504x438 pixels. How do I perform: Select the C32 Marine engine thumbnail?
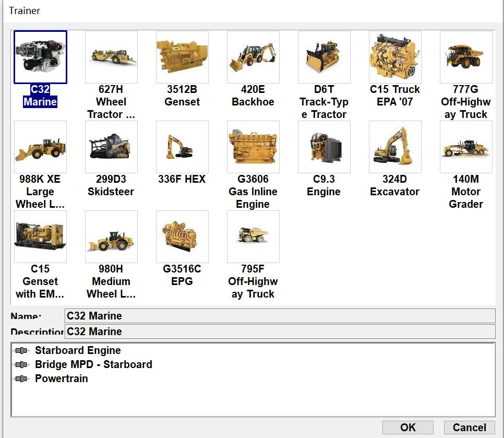pyautogui.click(x=40, y=56)
